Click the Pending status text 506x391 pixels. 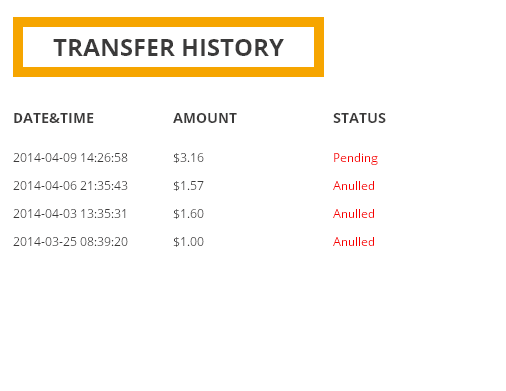[x=355, y=158]
